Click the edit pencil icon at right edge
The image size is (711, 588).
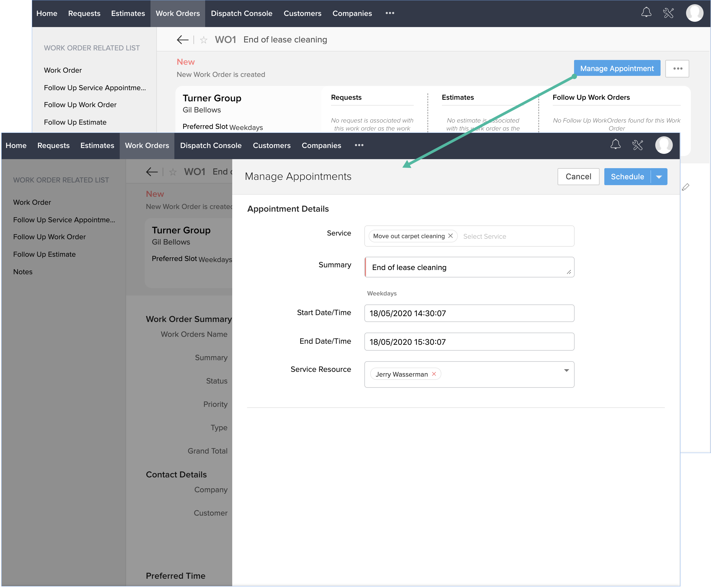686,187
